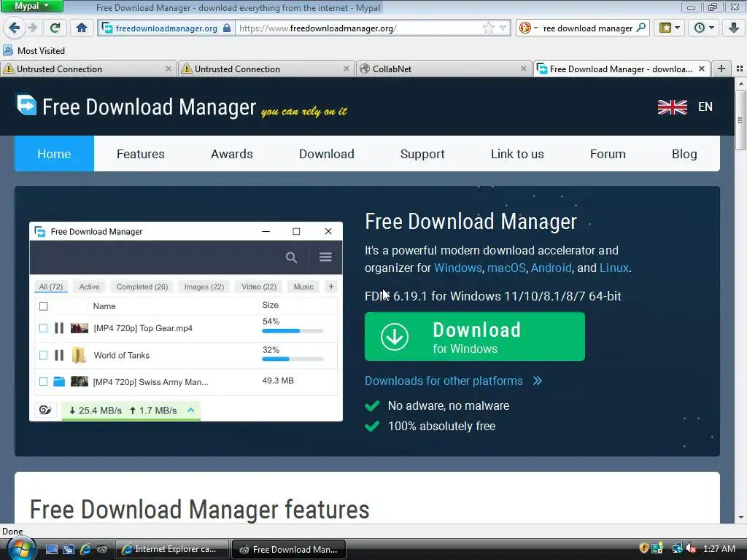Expand the URL history dropdown arrow
747x560 pixels.
click(x=503, y=28)
